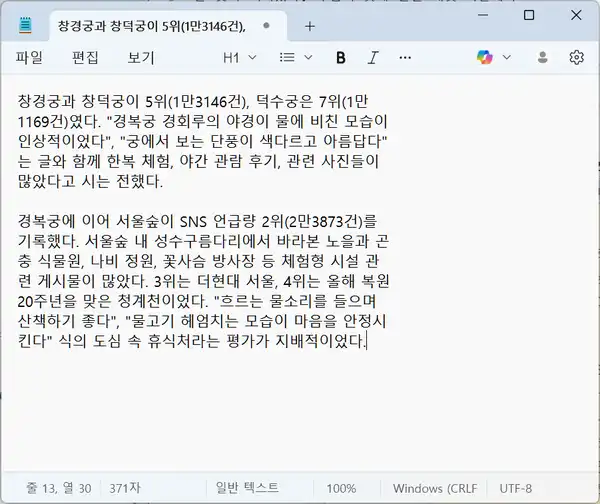Viewport: 600px width, 504px height.
Task: Add a new tab with the plus button
Action: pyautogui.click(x=310, y=26)
